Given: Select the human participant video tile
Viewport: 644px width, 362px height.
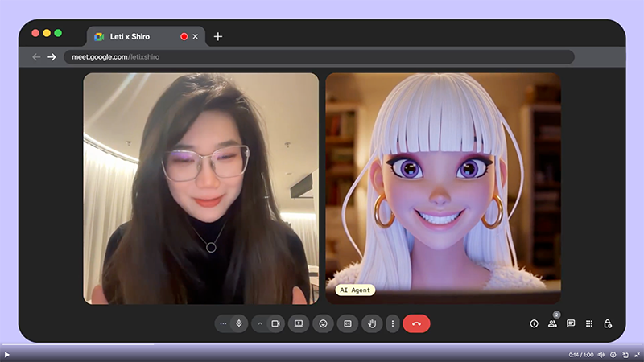Looking at the screenshot, I should tap(200, 189).
